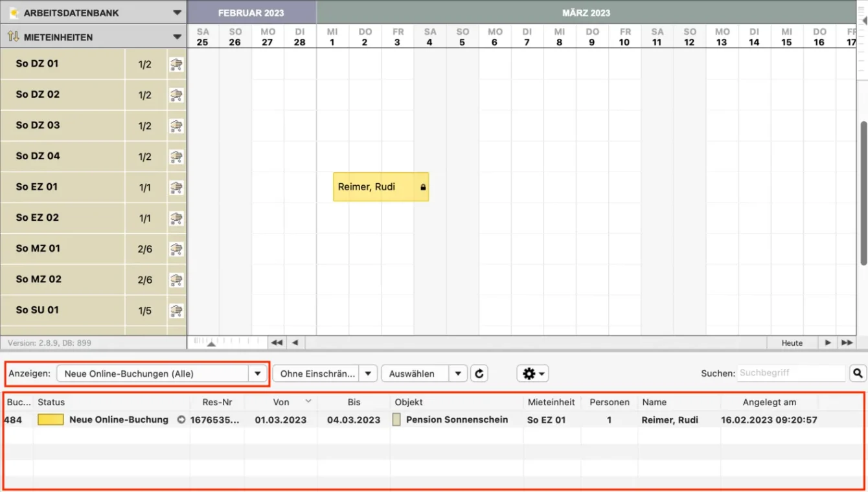Click the room icon for So DZ 01
Image resolution: width=868 pixels, height=492 pixels.
(x=176, y=64)
